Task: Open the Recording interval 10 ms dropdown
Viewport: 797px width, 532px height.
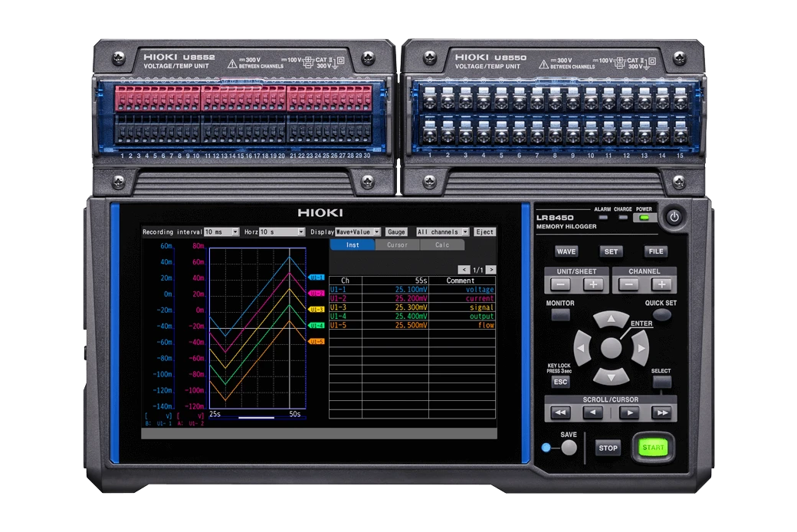Action: 221,232
